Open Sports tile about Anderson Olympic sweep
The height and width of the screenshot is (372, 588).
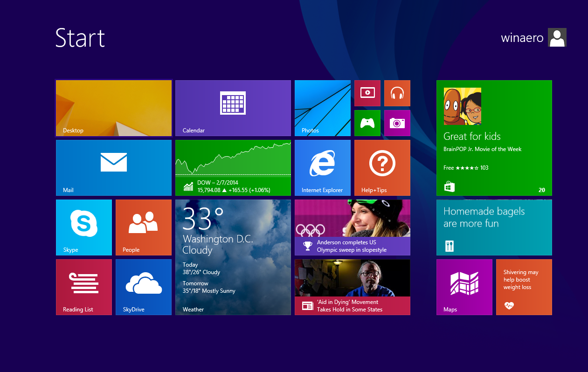353,227
